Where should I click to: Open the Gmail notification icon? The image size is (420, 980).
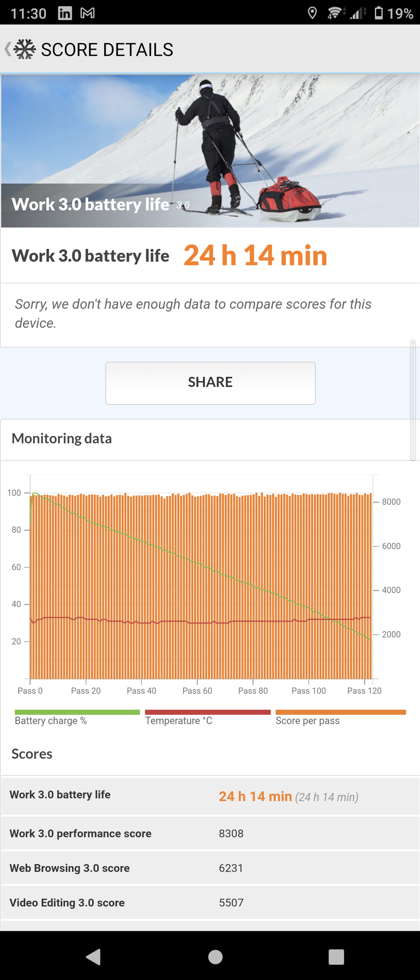87,13
